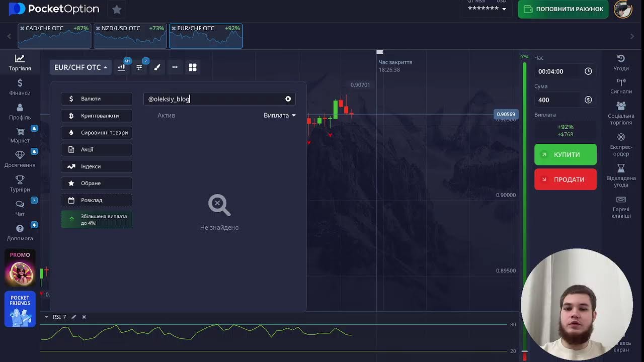Show previous asset tabs with the left arrow
Viewport: 644px width, 362px height.
click(x=9, y=36)
